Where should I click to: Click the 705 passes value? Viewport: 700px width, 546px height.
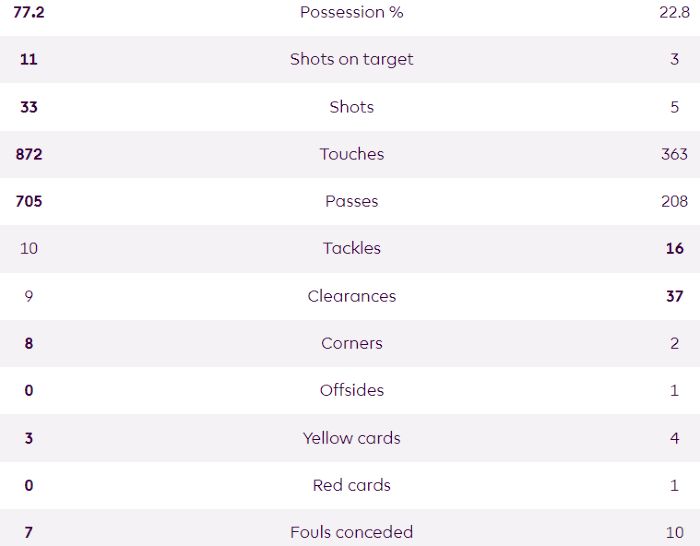(x=28, y=201)
